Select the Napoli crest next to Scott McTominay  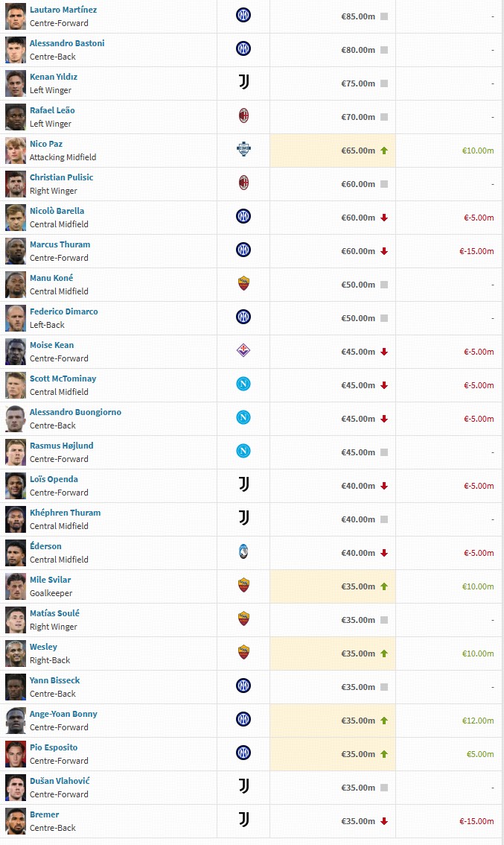click(243, 384)
